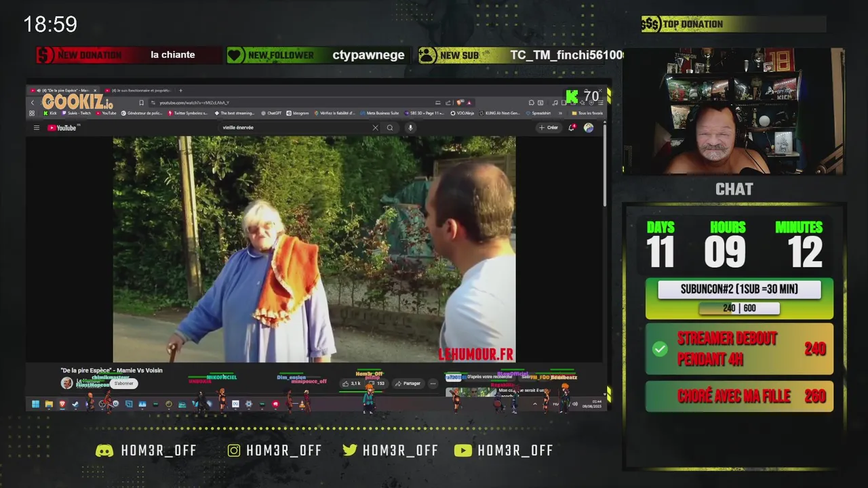Open the Kick bookmark
868x488 pixels.
[50, 113]
